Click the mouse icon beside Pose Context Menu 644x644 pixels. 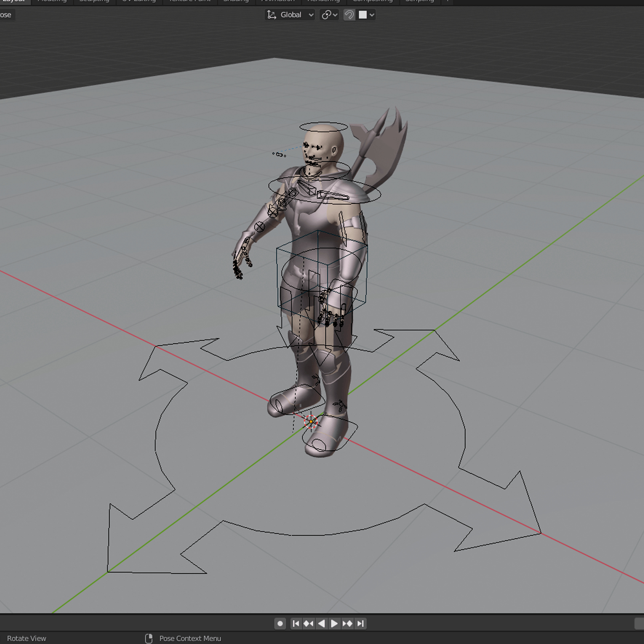click(149, 638)
